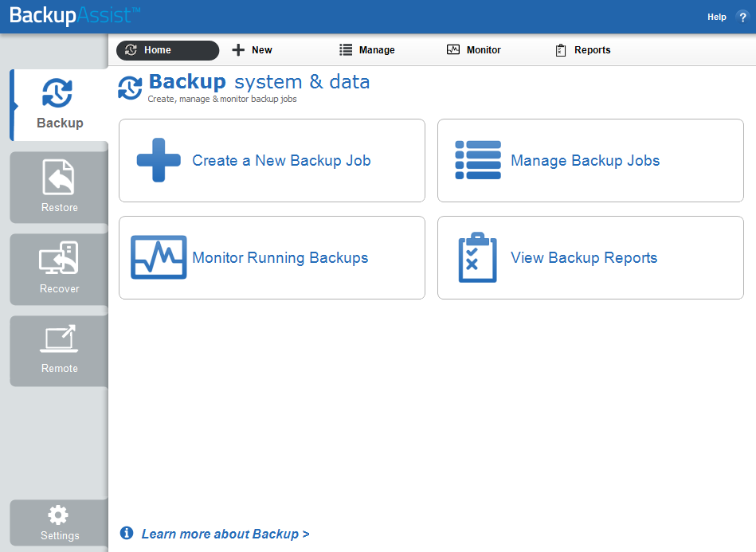Select the New tab label
The width and height of the screenshot is (756, 552).
tap(262, 50)
